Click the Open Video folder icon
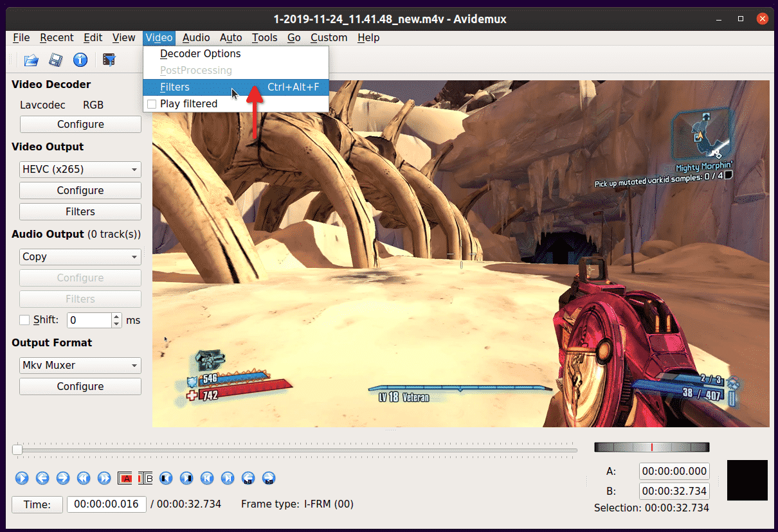Image resolution: width=778 pixels, height=532 pixels. [31, 60]
